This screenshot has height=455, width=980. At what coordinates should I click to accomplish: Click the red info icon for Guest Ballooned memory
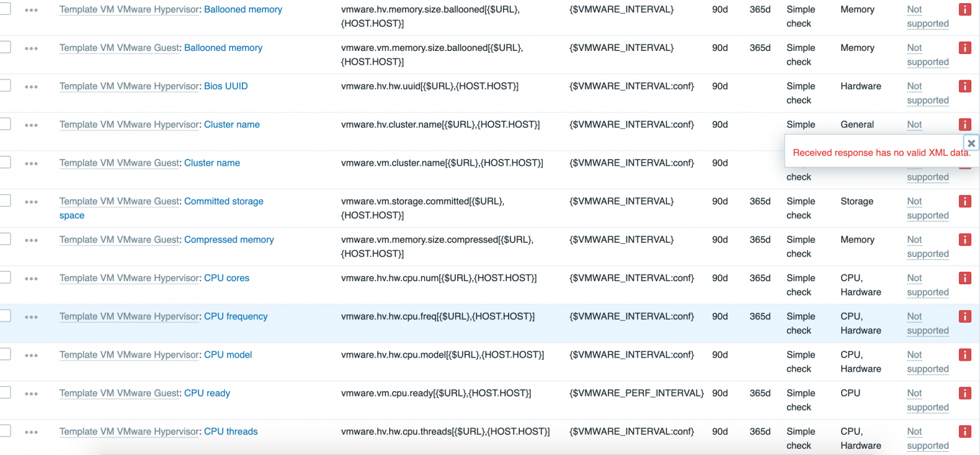click(965, 48)
